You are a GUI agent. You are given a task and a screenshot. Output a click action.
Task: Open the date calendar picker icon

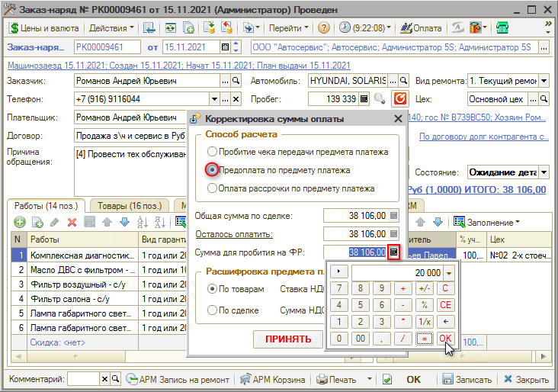[x=223, y=47]
